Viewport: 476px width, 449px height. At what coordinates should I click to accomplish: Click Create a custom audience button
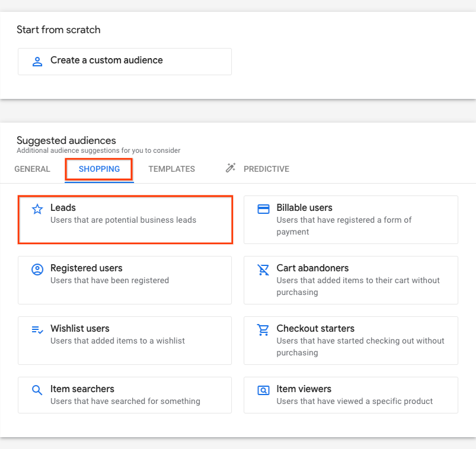(124, 62)
